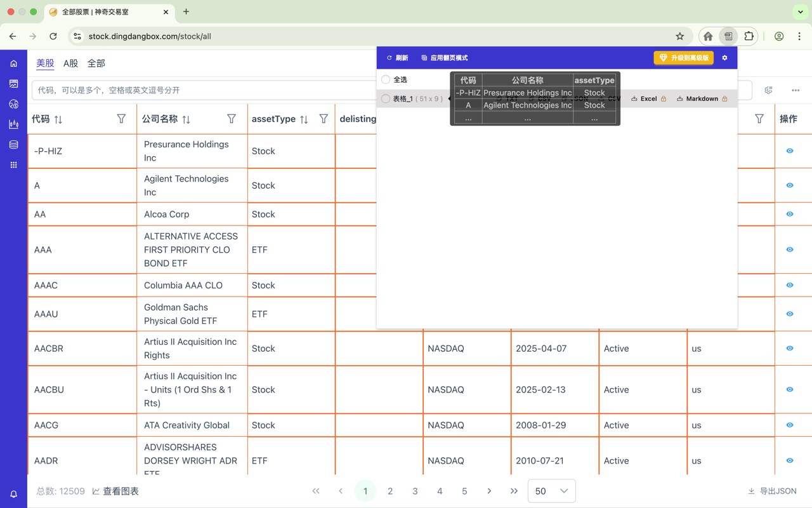
Task: View details of Agilent Technologies row
Action: (x=790, y=185)
